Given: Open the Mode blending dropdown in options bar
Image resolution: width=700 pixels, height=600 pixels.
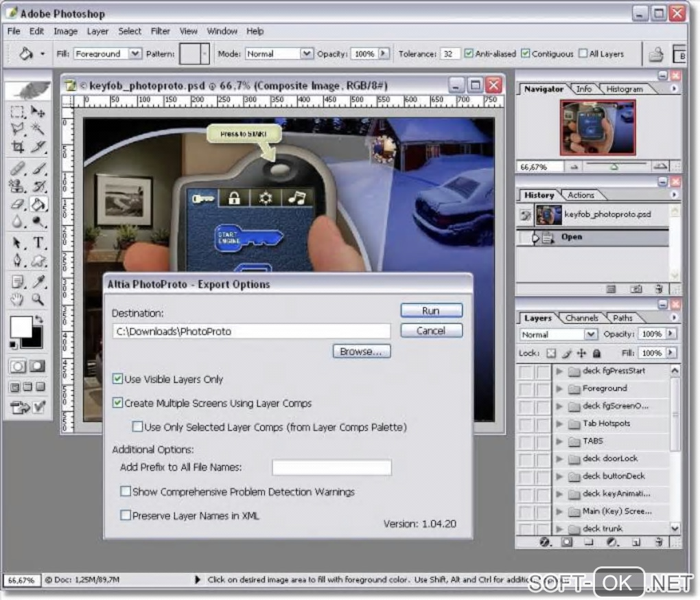Looking at the screenshot, I should (x=306, y=54).
